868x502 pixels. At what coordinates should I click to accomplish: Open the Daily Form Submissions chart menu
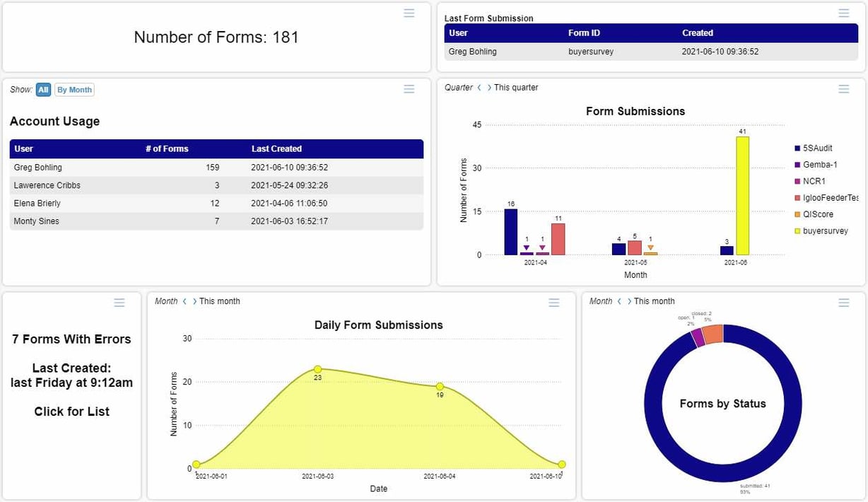pyautogui.click(x=554, y=302)
